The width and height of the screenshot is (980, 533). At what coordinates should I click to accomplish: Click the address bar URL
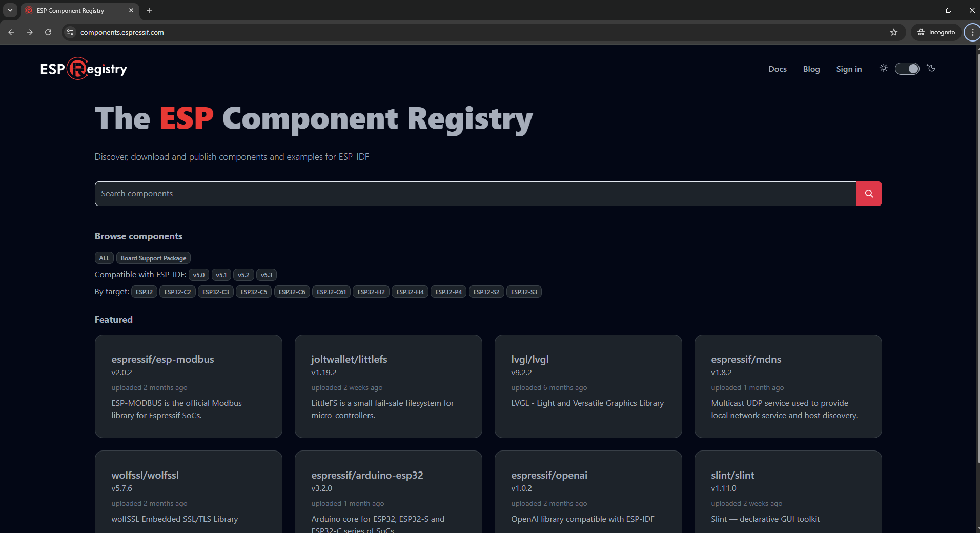pos(122,32)
